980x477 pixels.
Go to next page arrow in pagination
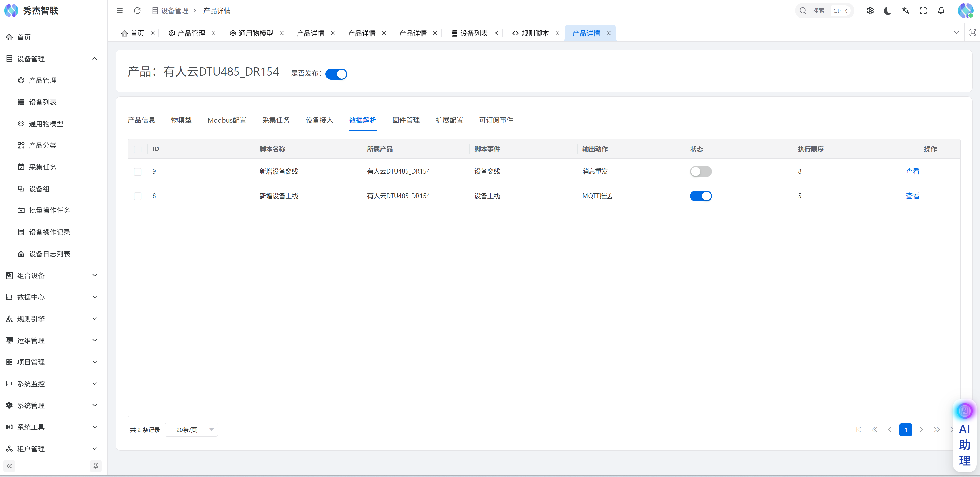click(921, 430)
